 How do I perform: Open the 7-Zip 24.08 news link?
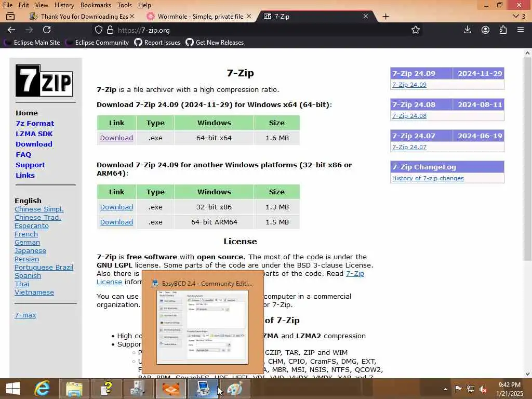(x=409, y=116)
